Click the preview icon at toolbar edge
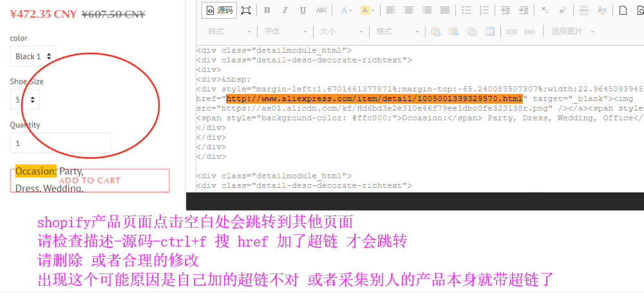 pyautogui.click(x=641, y=10)
